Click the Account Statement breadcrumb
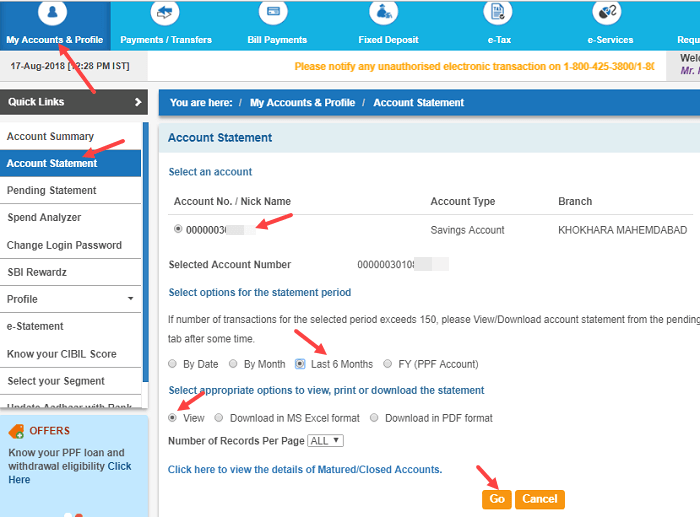700x517 pixels. 418,103
